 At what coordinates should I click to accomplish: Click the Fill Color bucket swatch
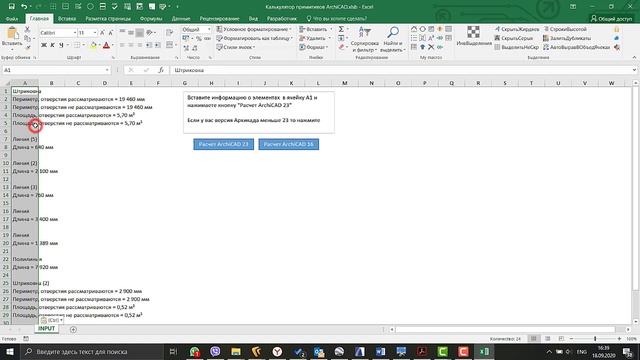pyautogui.click(x=93, y=45)
